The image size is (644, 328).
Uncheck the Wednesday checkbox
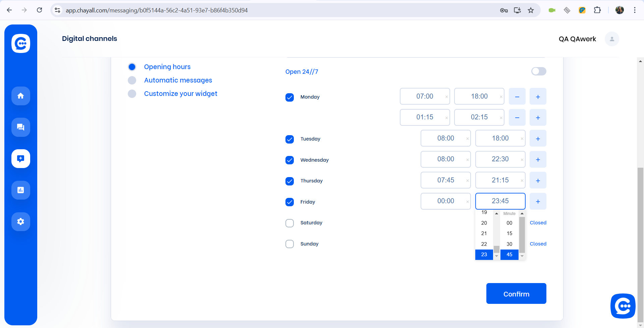pos(290,160)
